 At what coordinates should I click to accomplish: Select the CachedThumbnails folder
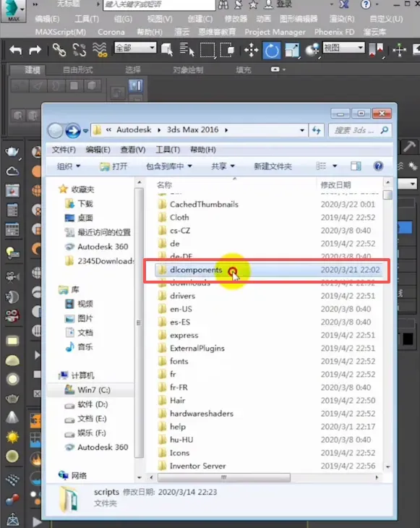pyautogui.click(x=204, y=205)
